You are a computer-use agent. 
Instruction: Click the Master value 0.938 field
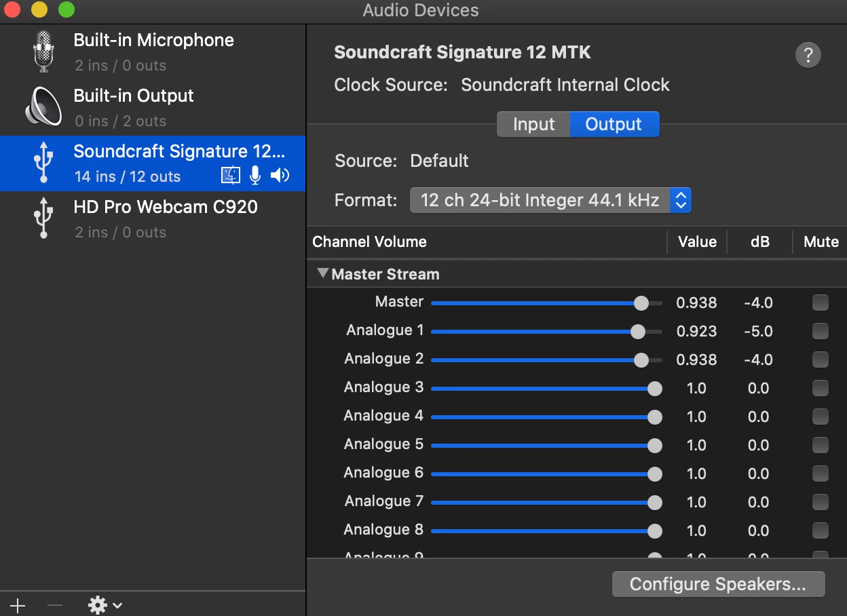click(696, 303)
